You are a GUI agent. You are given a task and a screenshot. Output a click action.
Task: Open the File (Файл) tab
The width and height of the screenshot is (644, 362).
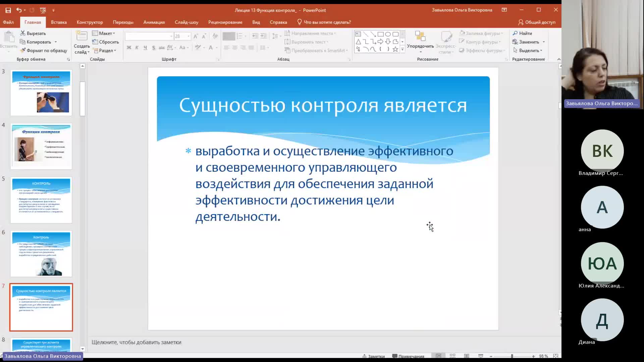(x=8, y=22)
